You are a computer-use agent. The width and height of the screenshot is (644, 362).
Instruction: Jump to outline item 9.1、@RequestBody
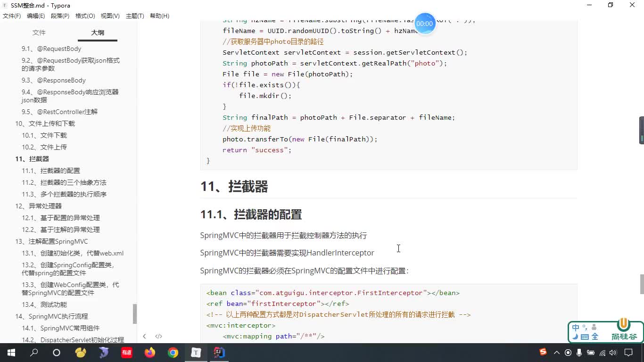(x=51, y=49)
